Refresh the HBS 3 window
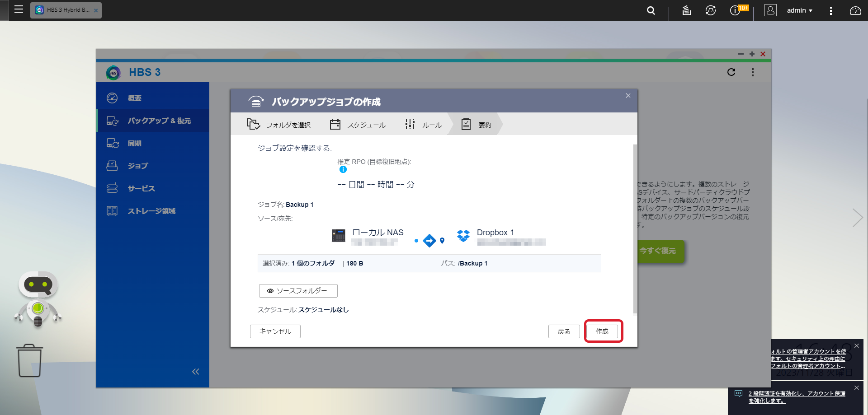 (731, 72)
